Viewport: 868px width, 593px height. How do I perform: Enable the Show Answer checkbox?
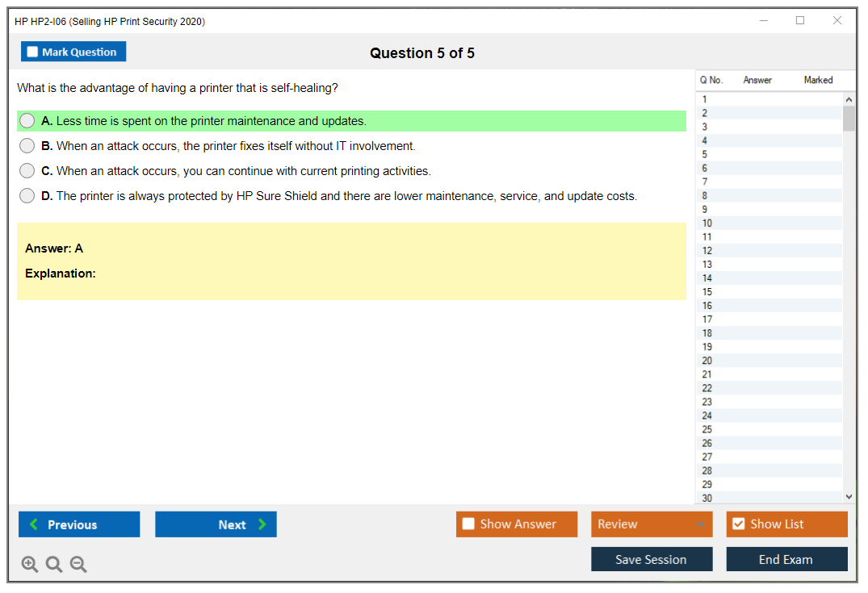coord(468,524)
